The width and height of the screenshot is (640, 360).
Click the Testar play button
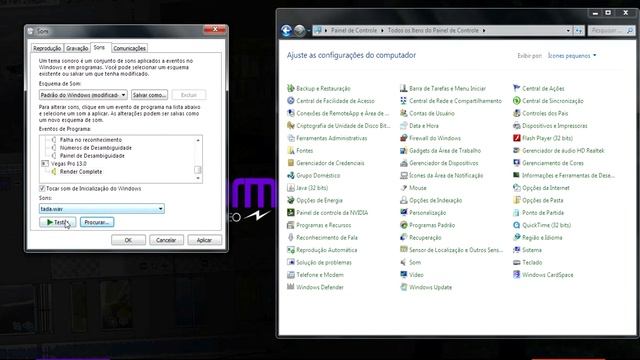coord(58,222)
